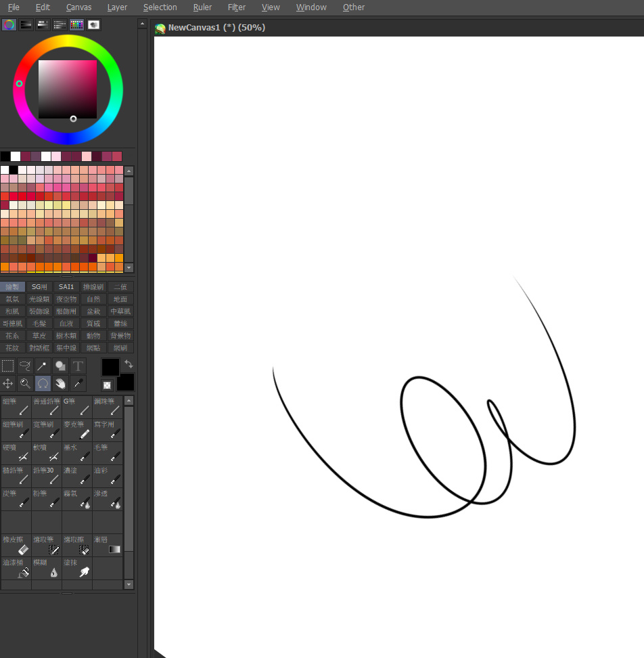
Task: Pick the black swatch in recent colors row
Action: coord(5,156)
